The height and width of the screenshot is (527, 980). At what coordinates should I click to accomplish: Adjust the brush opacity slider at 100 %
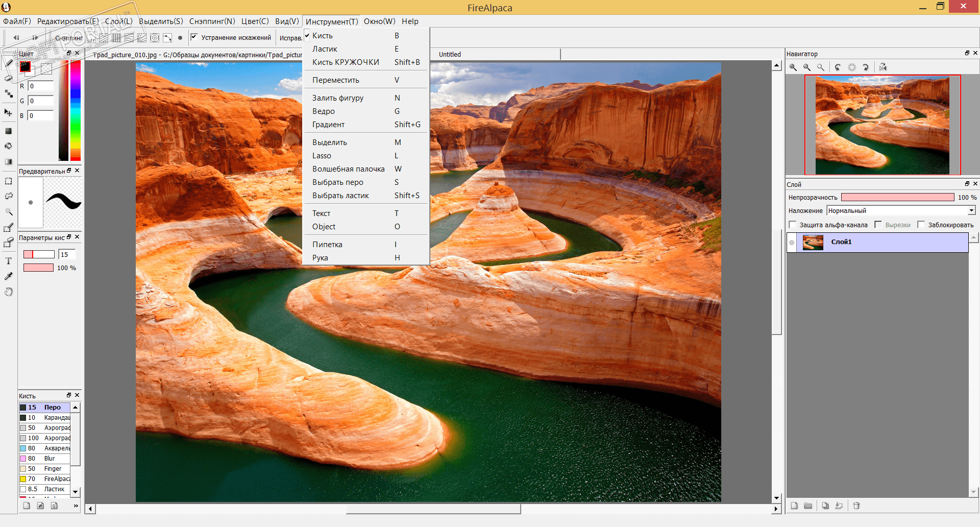38,268
